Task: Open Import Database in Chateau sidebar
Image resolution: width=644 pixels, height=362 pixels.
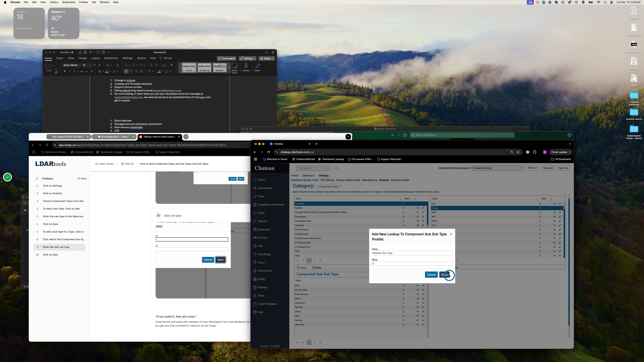Action: pos(267,304)
